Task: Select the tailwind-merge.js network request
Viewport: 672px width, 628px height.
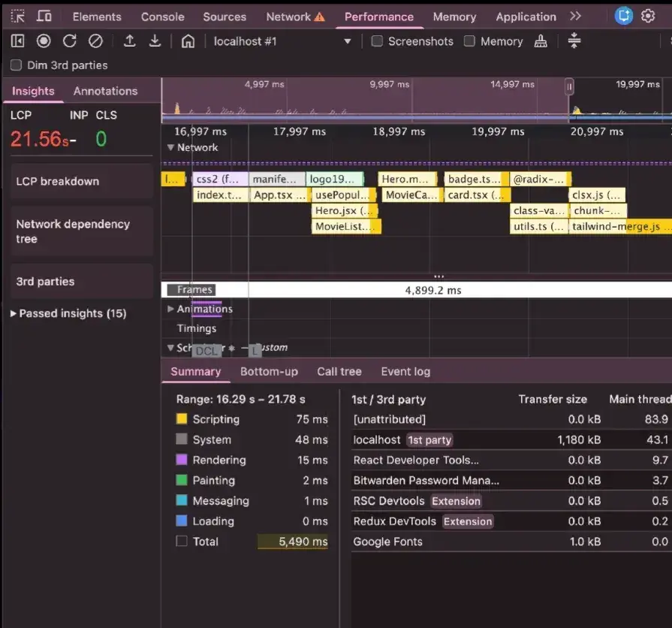Action: 620,226
